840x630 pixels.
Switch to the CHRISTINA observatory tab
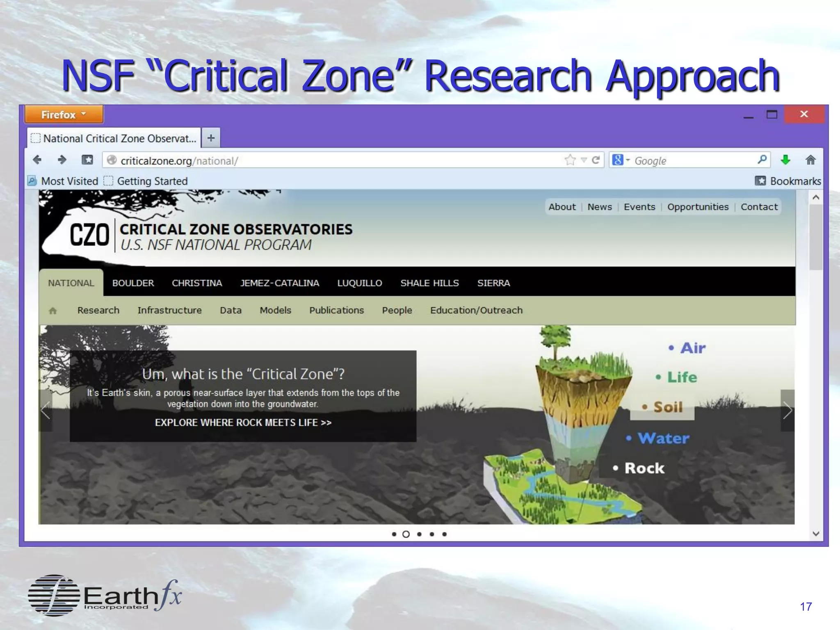[197, 283]
